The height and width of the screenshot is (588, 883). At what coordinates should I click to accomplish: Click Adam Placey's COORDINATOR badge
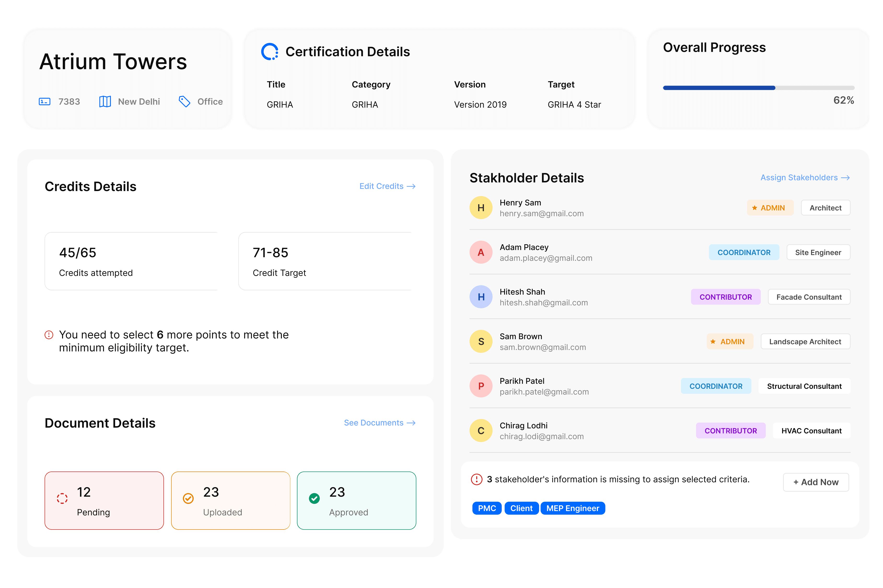[x=744, y=252]
